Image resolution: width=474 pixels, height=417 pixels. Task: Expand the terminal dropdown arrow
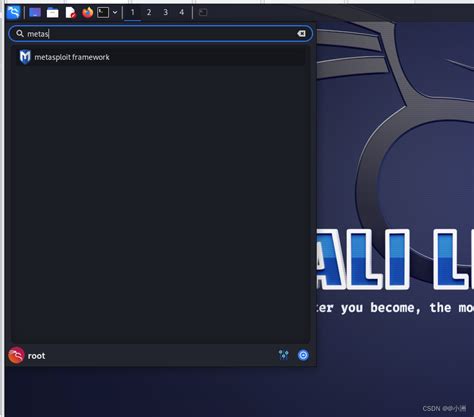(x=115, y=13)
